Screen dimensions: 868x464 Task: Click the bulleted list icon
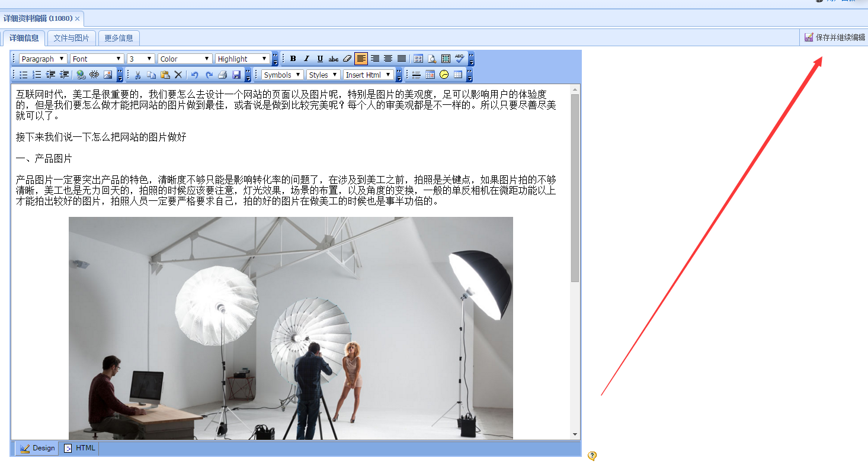(24, 75)
